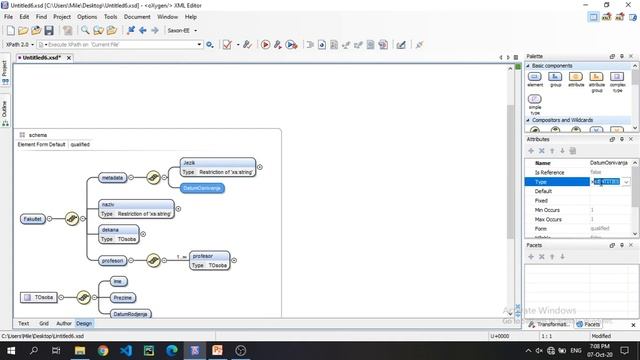This screenshot has width=640, height=360.
Task: Open the File menu
Action: click(9, 17)
